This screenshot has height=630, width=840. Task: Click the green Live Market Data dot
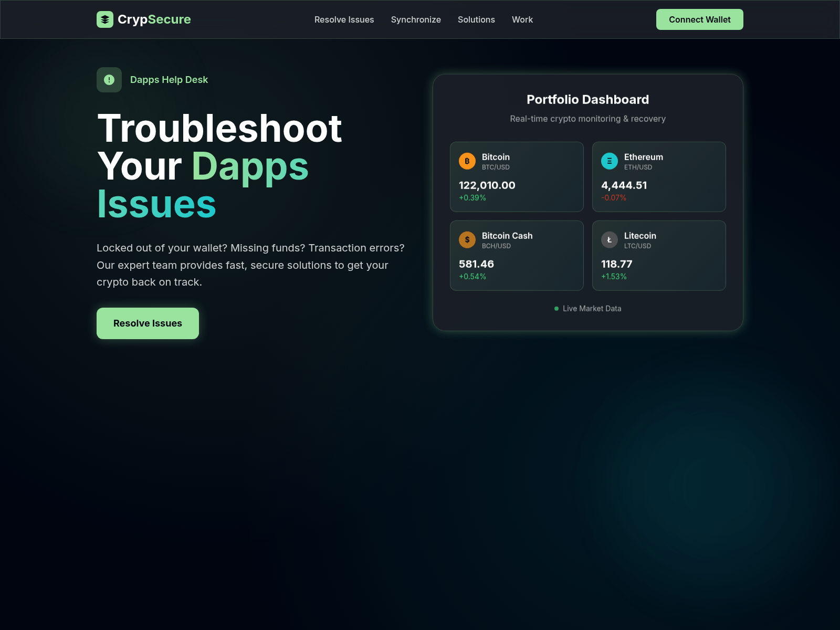click(556, 309)
